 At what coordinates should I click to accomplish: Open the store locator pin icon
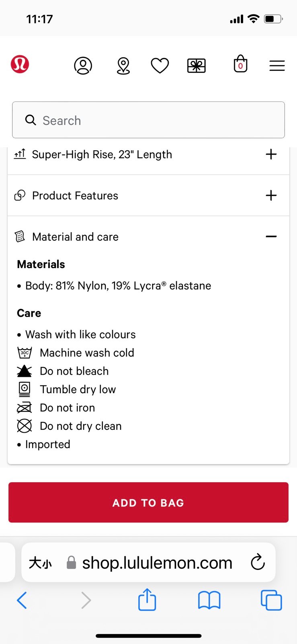123,66
